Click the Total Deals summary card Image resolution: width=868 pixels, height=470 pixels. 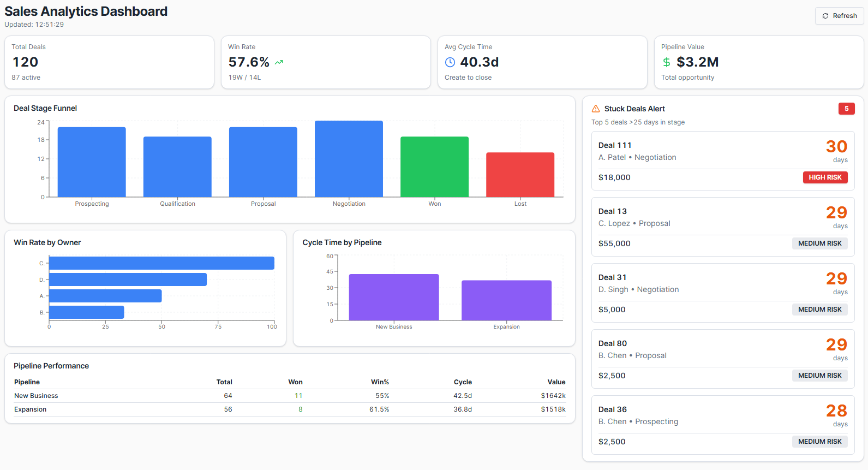click(109, 62)
